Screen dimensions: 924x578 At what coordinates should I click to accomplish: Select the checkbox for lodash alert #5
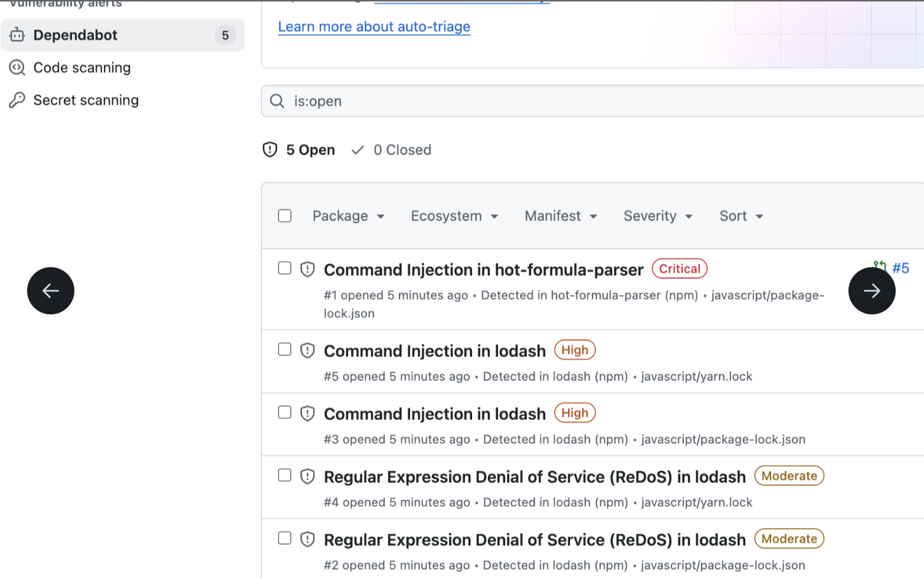pos(284,349)
